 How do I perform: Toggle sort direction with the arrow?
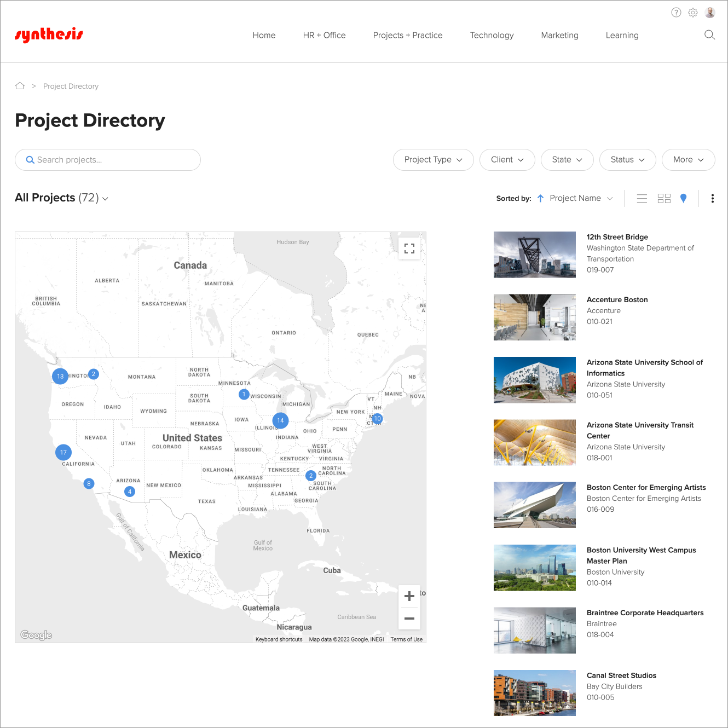540,198
